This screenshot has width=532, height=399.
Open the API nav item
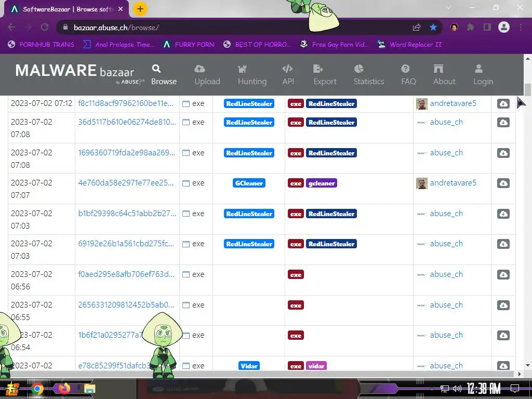point(288,75)
